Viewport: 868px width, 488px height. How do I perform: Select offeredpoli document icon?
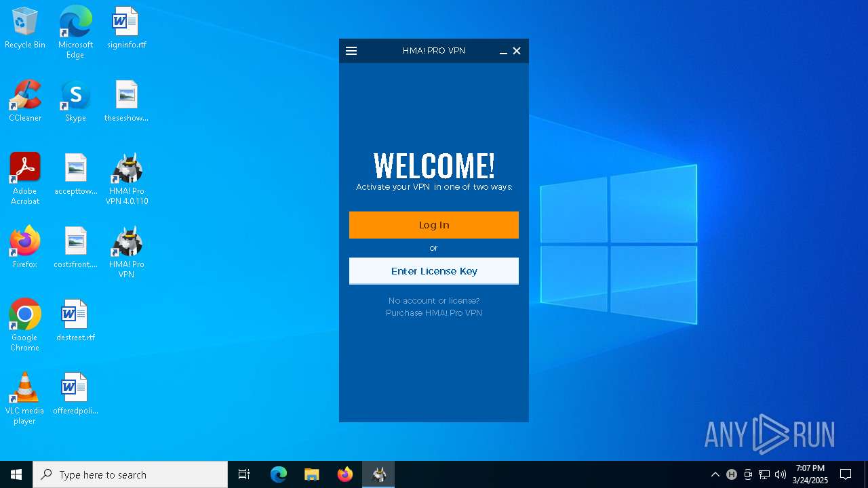75,394
